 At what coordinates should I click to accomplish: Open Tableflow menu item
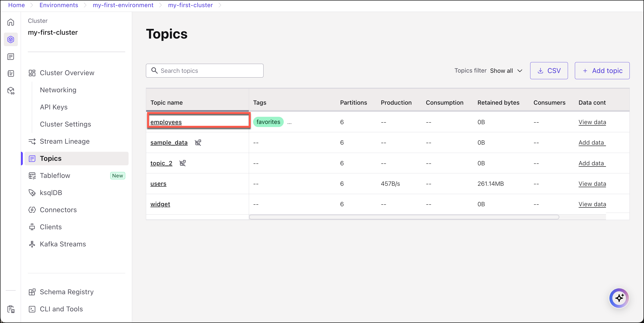tap(55, 176)
